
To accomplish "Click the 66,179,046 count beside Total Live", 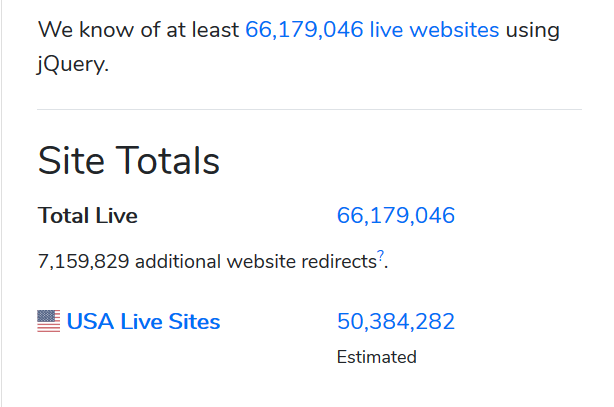I will pos(396,215).
